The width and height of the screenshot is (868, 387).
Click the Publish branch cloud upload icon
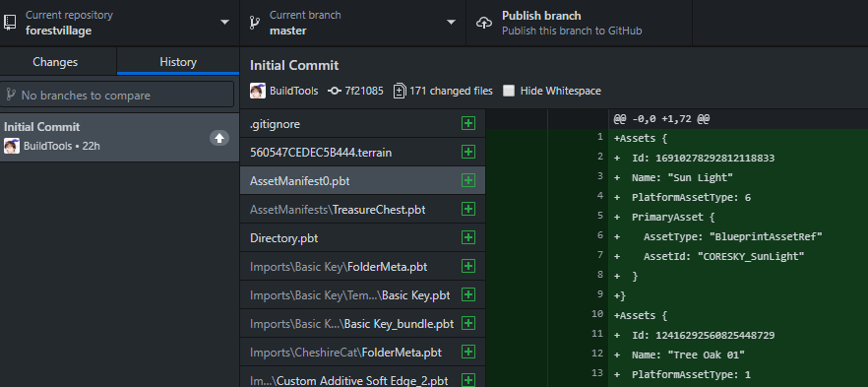[484, 23]
